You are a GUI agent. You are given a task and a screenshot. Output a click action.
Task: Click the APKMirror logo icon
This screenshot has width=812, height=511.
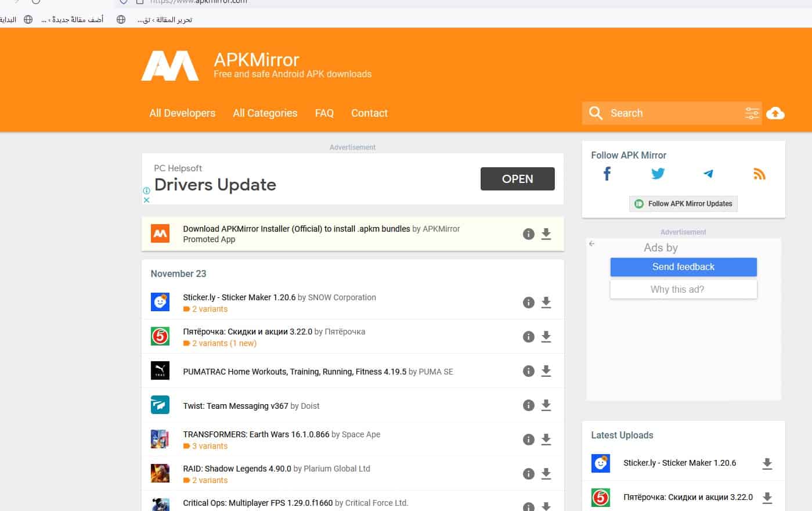169,66
